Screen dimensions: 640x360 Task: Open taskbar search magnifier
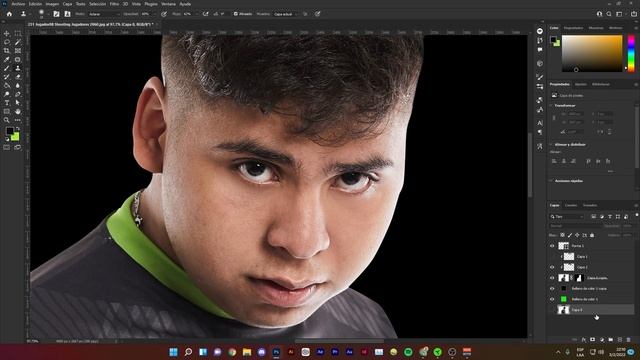188,352
